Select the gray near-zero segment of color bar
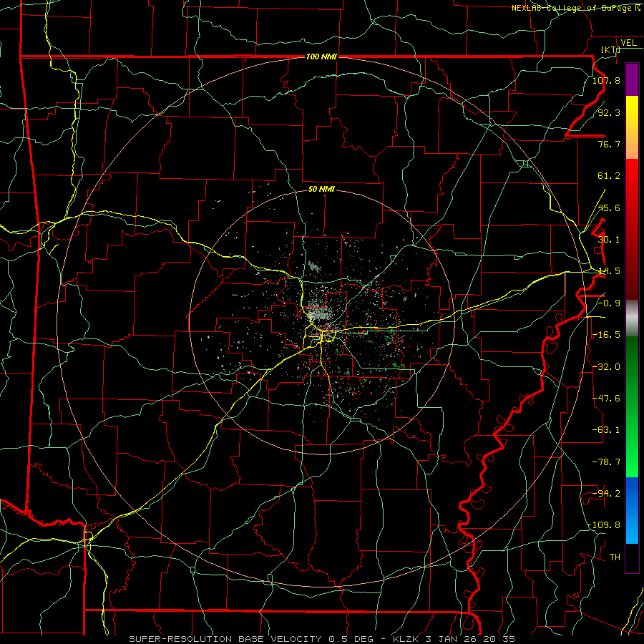This screenshot has height=644, width=644. pyautogui.click(x=632, y=318)
